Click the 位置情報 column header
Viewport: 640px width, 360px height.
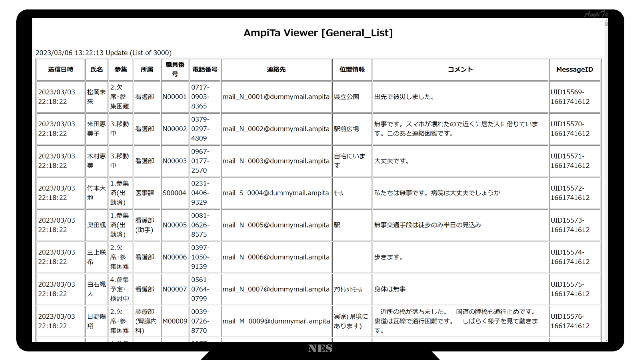pyautogui.click(x=352, y=69)
